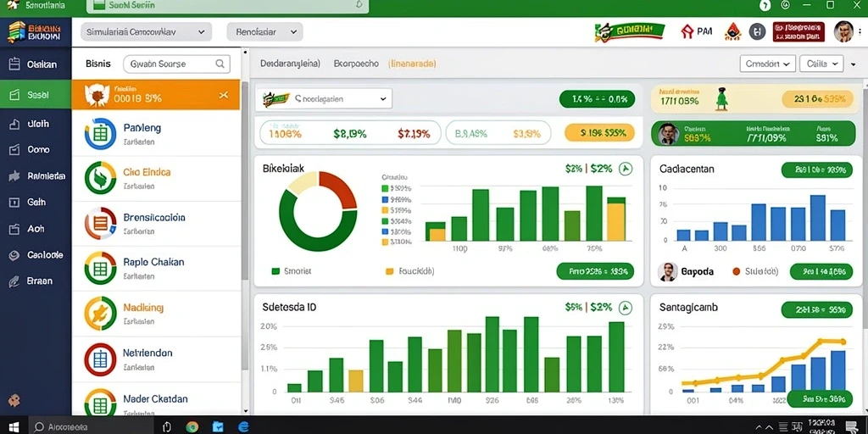The image size is (868, 434).
Task: Switch to the Ecorpoecho tab
Action: (x=356, y=64)
